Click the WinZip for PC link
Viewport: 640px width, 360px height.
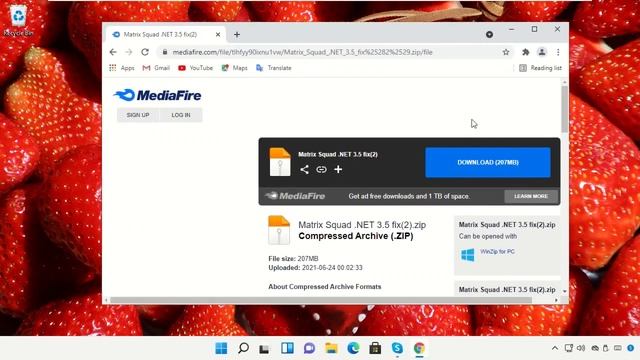[x=497, y=251]
